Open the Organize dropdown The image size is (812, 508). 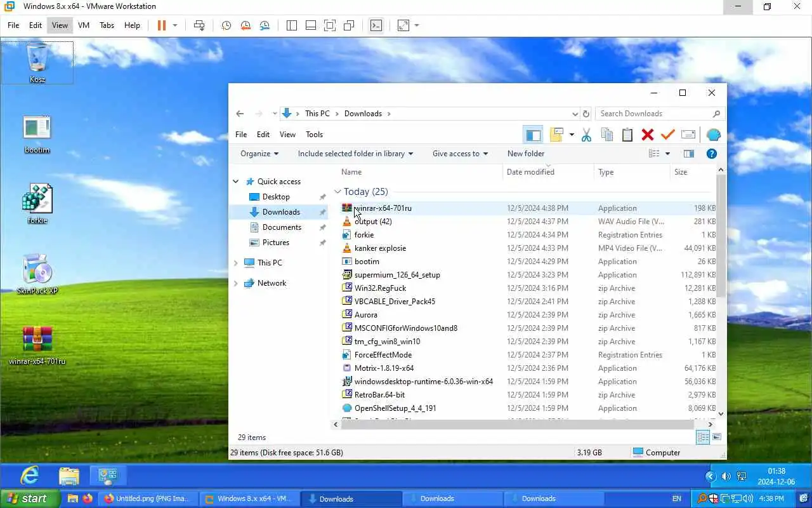[259, 154]
